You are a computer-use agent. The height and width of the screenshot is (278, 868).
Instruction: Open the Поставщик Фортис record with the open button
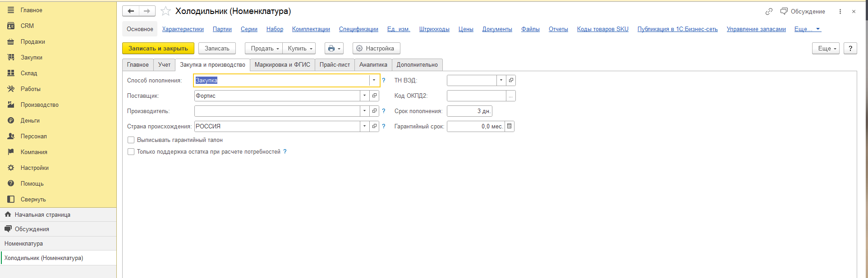coord(374,96)
